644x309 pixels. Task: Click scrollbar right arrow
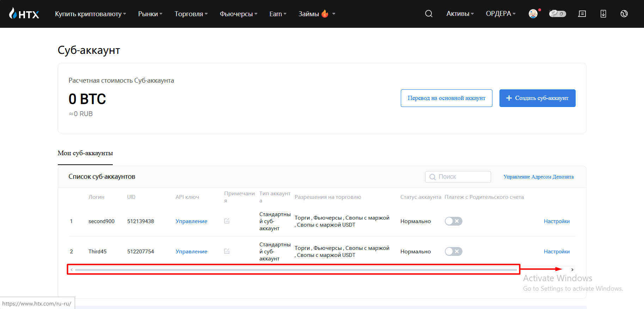[x=572, y=270]
